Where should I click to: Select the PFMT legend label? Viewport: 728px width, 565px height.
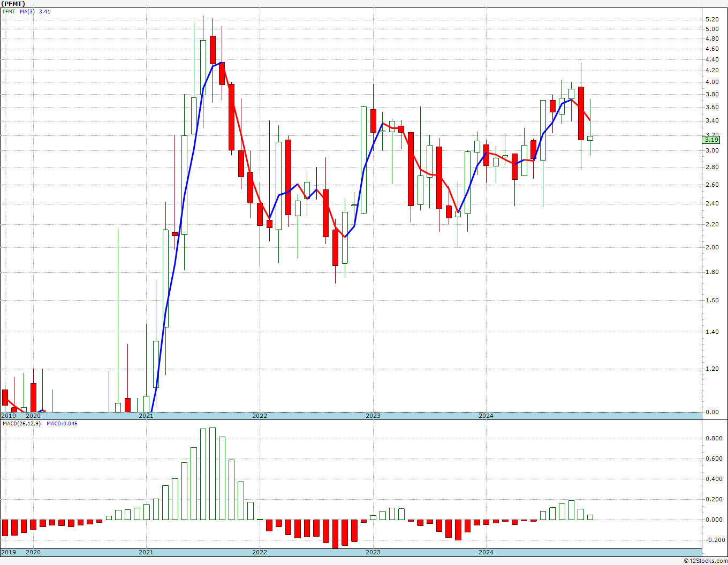[x=9, y=11]
